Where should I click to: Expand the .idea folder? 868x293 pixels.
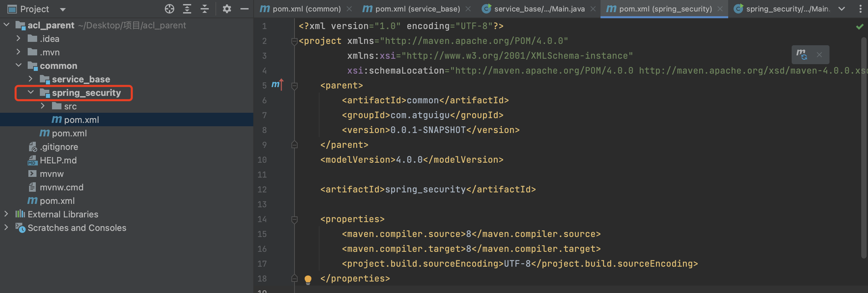[19, 39]
